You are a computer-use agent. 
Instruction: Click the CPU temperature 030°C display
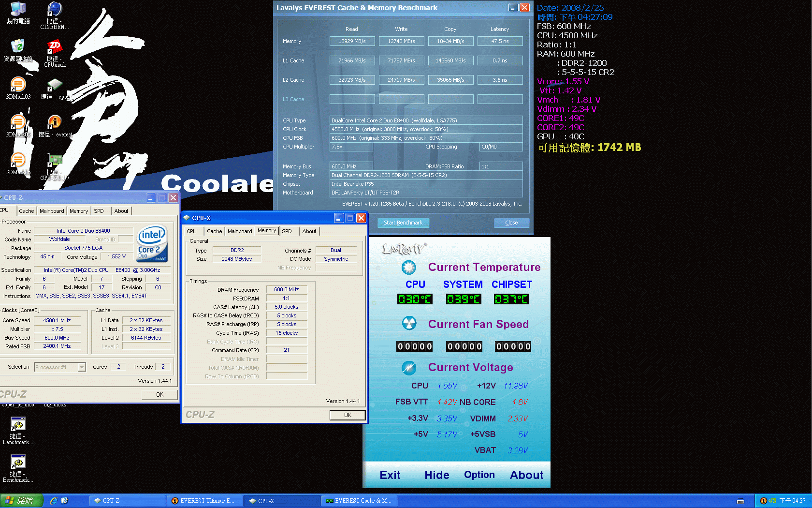click(x=415, y=299)
